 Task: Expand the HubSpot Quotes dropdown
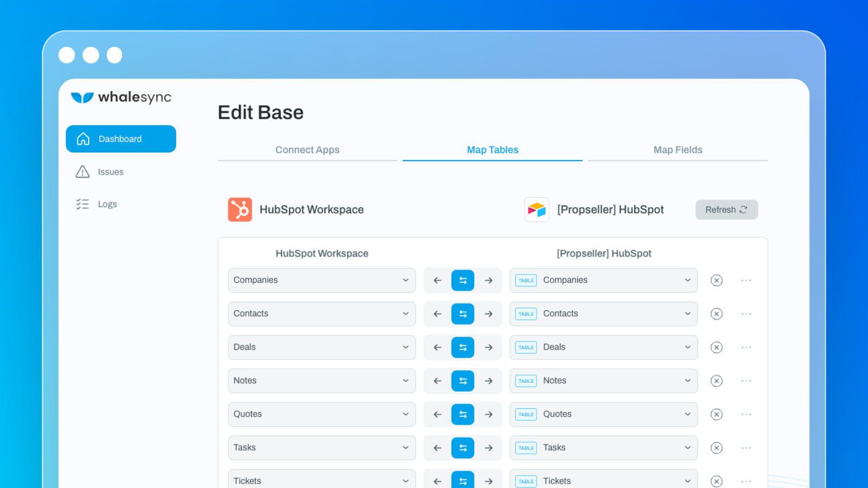coord(322,414)
